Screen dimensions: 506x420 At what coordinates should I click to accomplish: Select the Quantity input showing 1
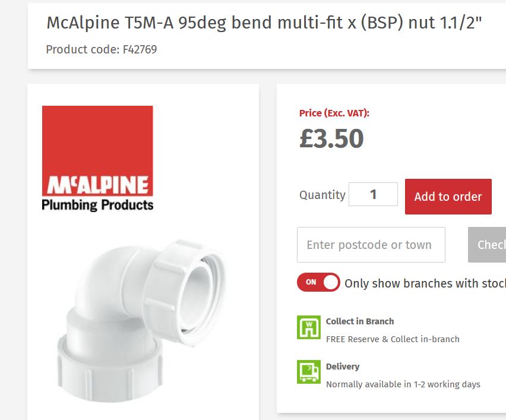[x=373, y=195]
